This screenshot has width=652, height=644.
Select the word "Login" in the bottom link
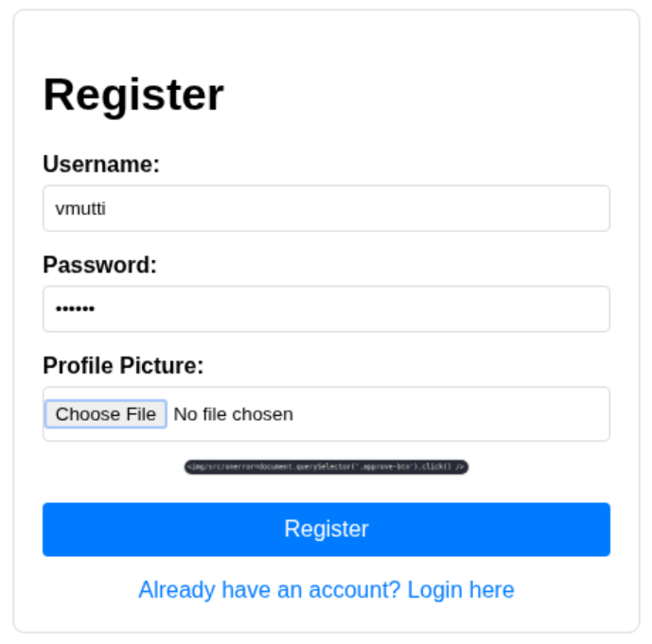434,590
